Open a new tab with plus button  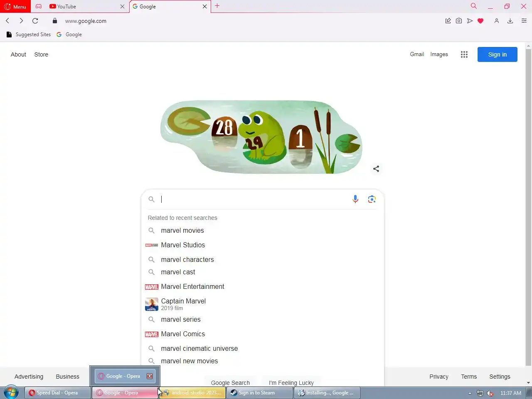217,6
